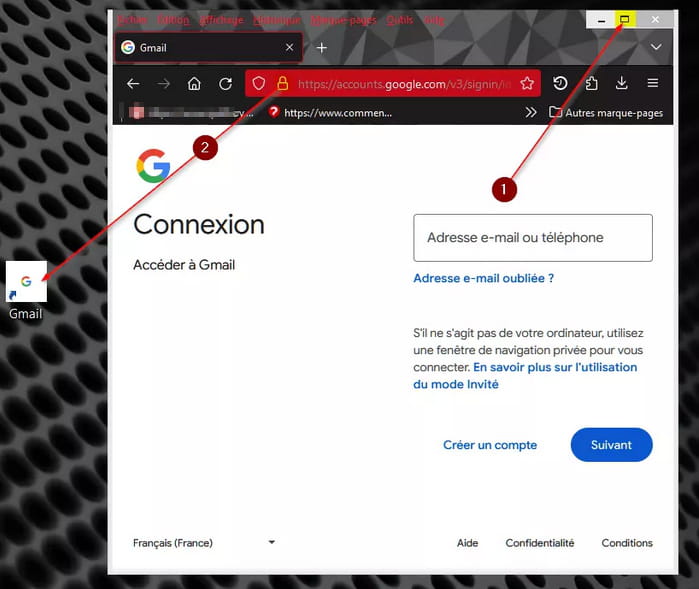Open the Autres marque-pages folder

click(606, 113)
